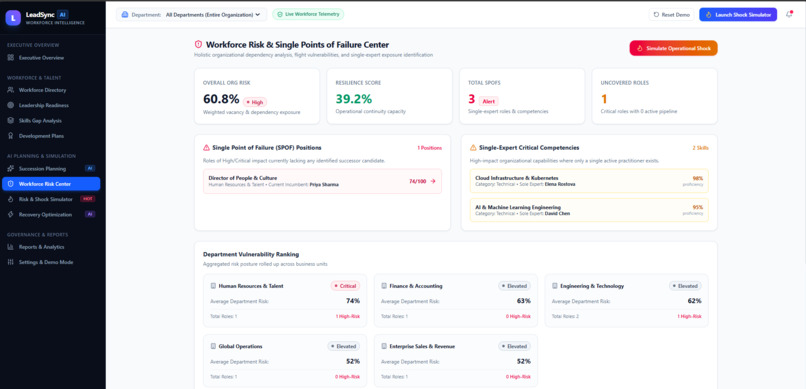Click the SPOF Positions warning triangle icon
The width and height of the screenshot is (806, 389).
click(x=207, y=148)
